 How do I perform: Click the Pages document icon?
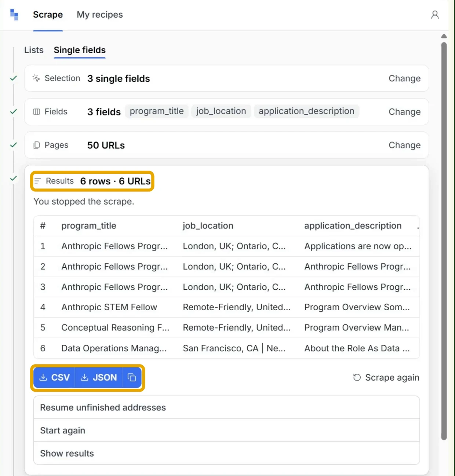(x=36, y=145)
